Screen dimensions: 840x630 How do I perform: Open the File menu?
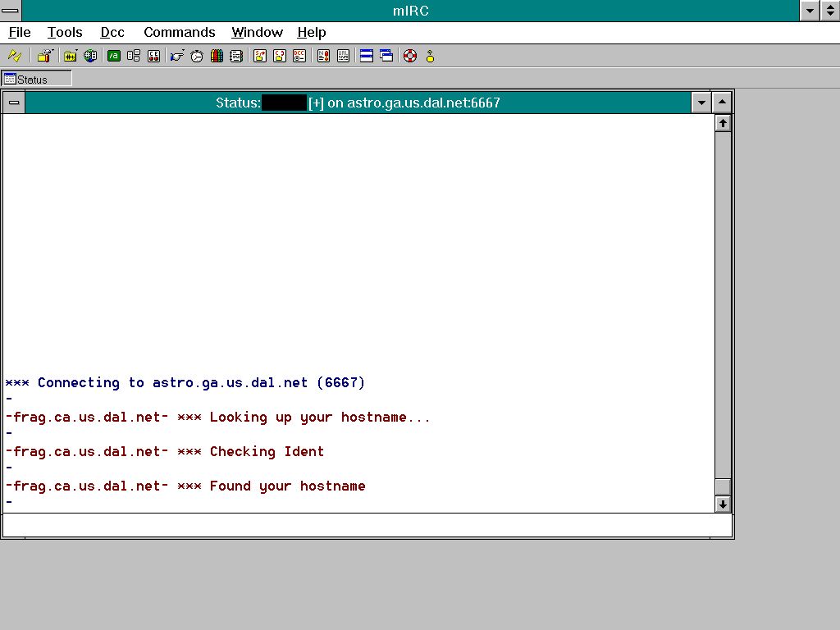20,33
